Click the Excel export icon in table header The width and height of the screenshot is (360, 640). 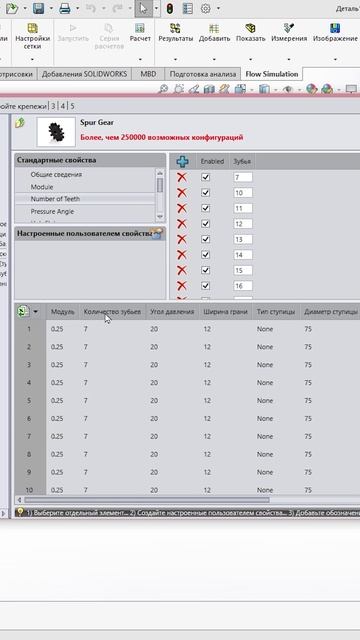pos(23,311)
